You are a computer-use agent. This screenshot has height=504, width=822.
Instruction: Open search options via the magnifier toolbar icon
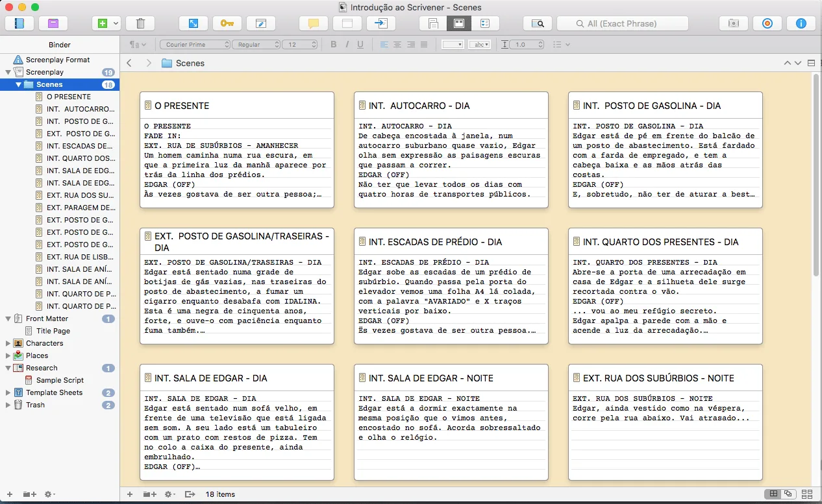click(538, 23)
